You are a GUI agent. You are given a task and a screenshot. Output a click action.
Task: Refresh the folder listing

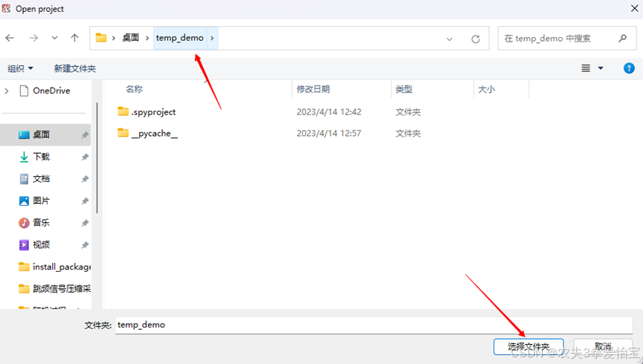(x=476, y=39)
